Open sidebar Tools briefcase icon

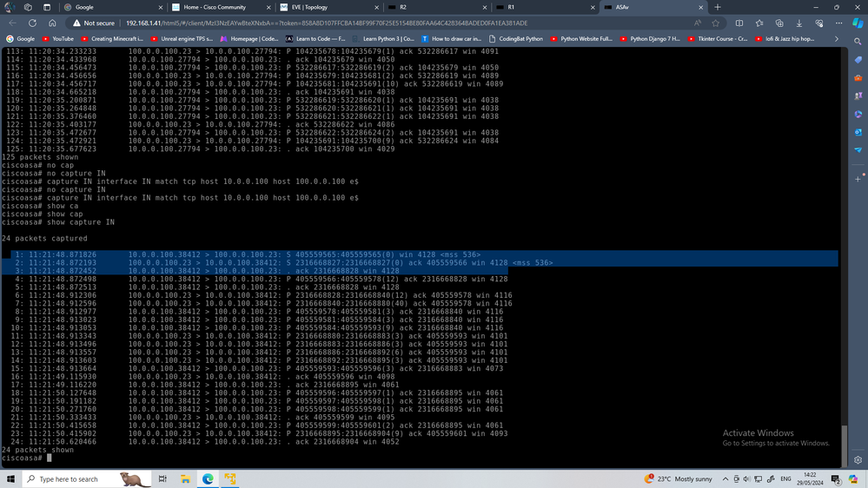(858, 78)
